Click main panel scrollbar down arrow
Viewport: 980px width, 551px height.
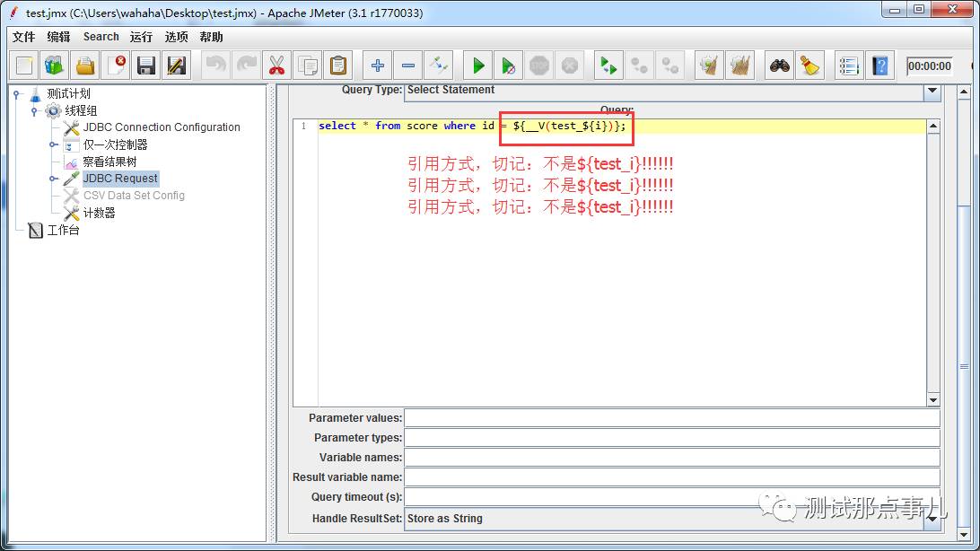coord(964,535)
